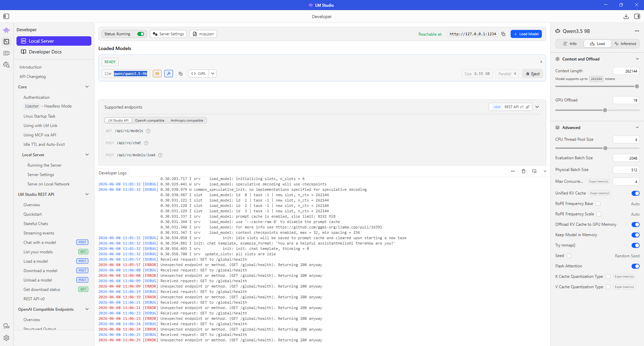Open the Chat icon in left rail

tap(6, 30)
